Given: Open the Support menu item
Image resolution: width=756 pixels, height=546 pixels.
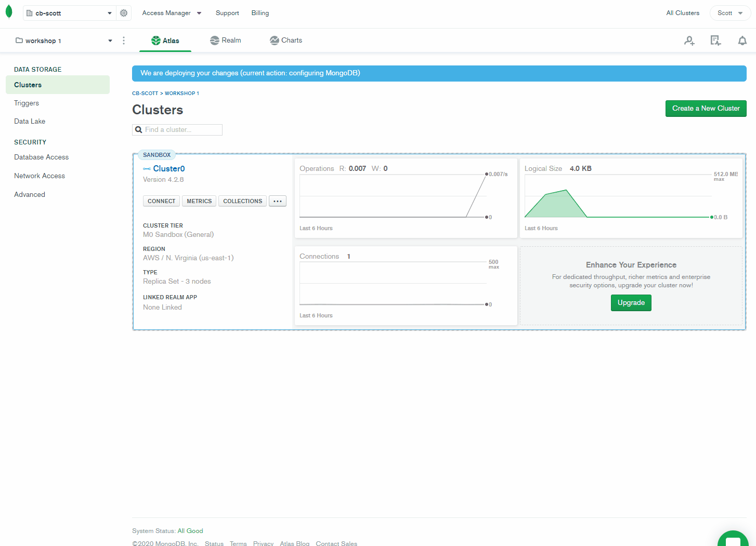Looking at the screenshot, I should pyautogui.click(x=227, y=13).
